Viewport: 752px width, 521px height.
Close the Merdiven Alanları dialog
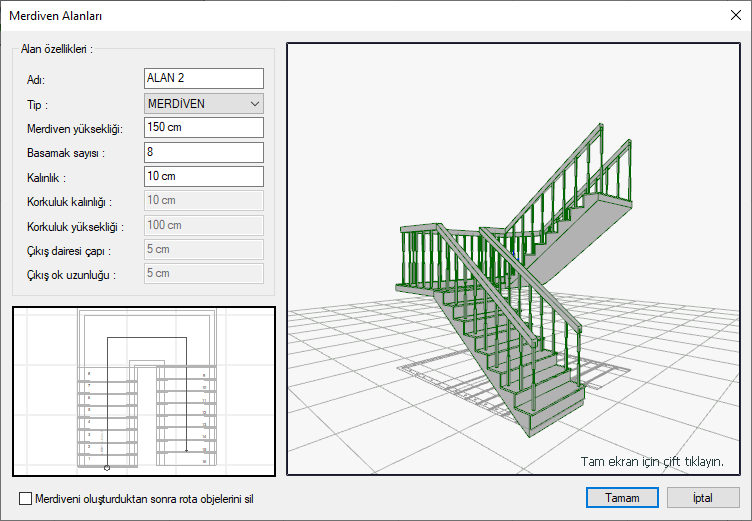(x=734, y=16)
